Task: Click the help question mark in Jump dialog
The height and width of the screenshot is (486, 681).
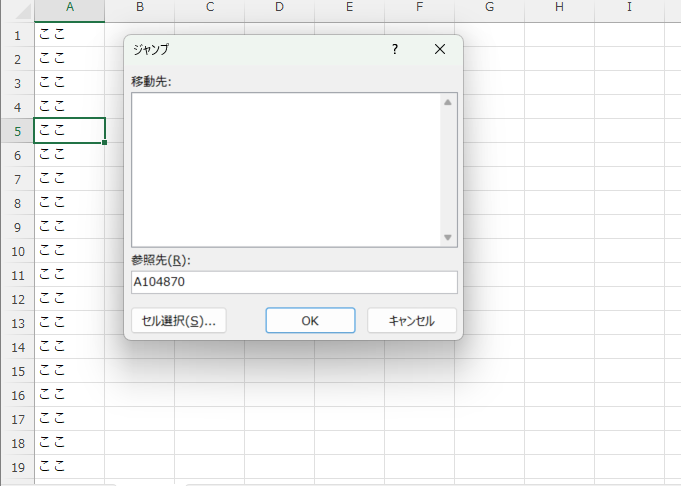Action: coord(395,50)
